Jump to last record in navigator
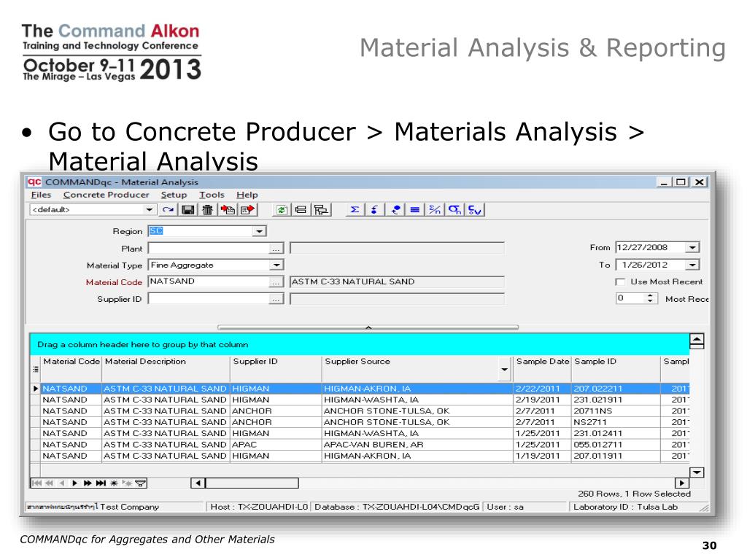Viewport: 747px width, 560px height. 101,483
